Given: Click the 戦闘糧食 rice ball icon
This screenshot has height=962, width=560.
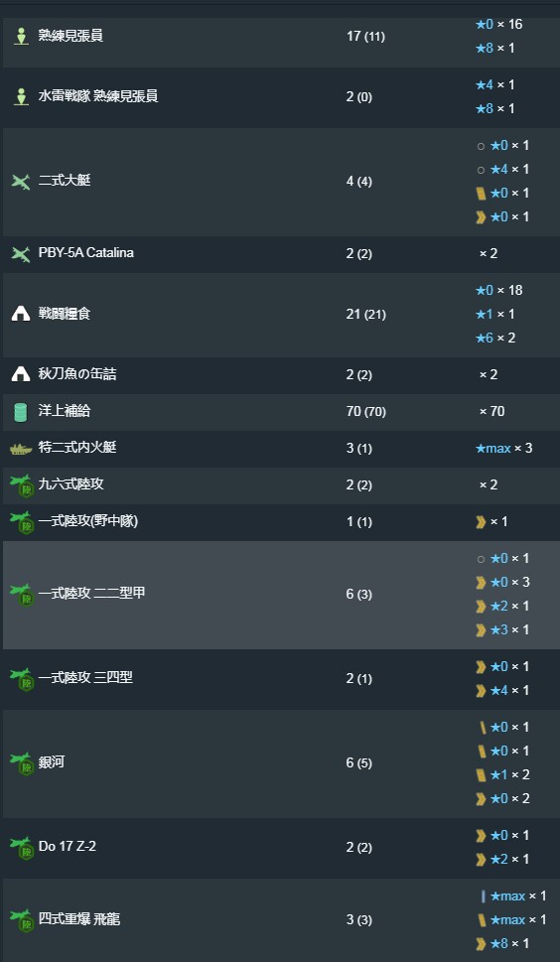Looking at the screenshot, I should [x=21, y=314].
